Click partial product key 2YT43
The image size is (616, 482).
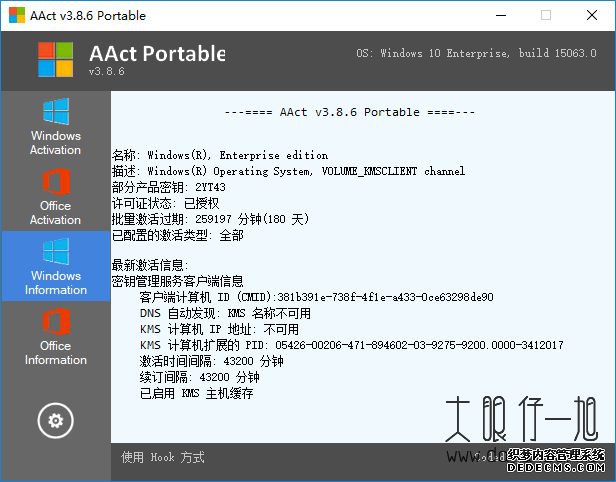[x=210, y=187]
